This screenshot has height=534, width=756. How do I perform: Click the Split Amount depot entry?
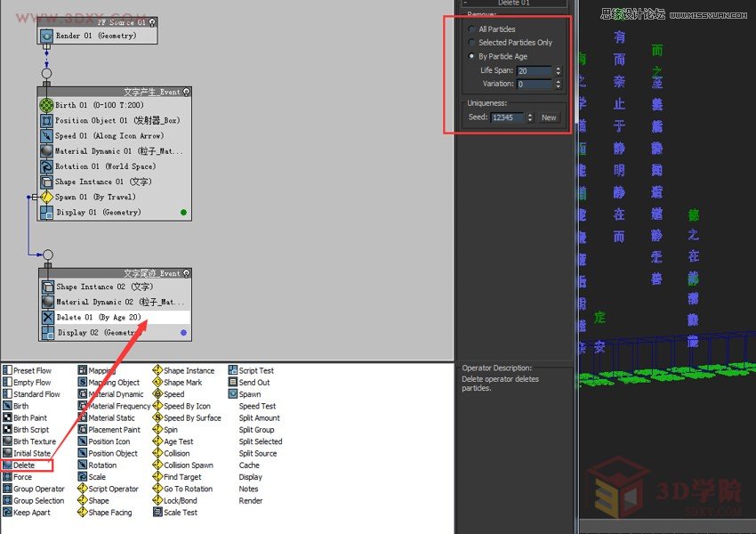pos(260,417)
